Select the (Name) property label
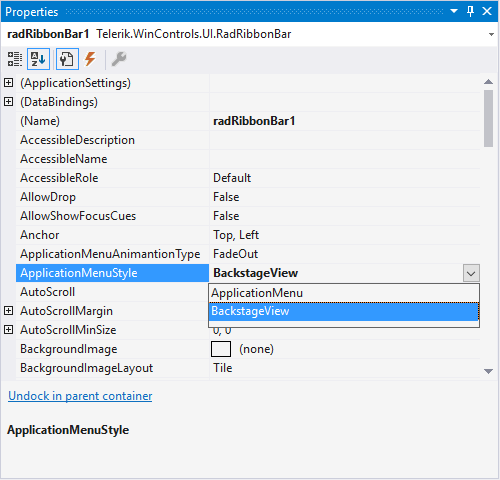The height and width of the screenshot is (480, 500). coord(40,121)
